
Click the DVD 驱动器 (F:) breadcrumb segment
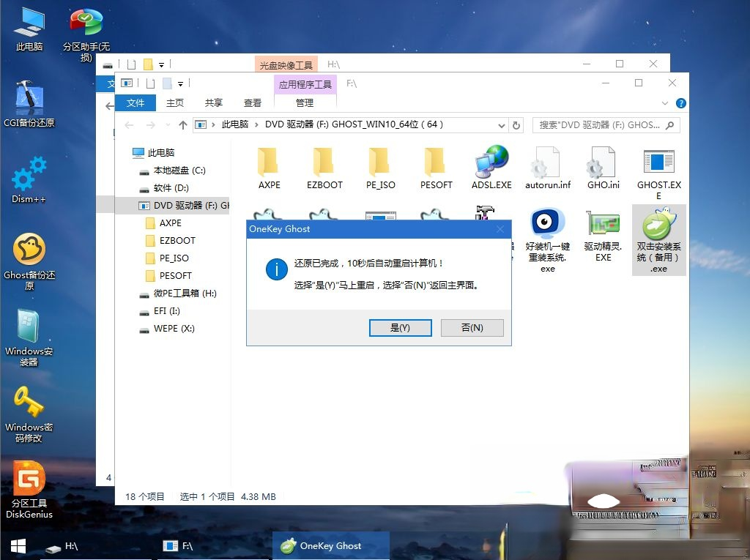tap(354, 124)
